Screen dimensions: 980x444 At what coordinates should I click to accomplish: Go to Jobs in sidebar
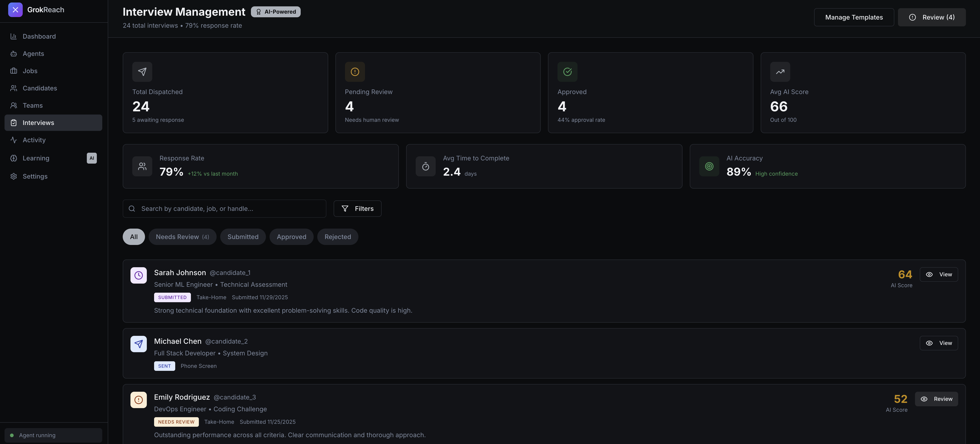tap(30, 71)
